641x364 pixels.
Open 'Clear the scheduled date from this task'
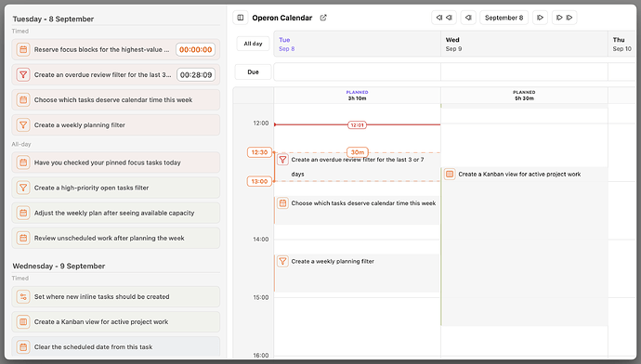(93, 347)
